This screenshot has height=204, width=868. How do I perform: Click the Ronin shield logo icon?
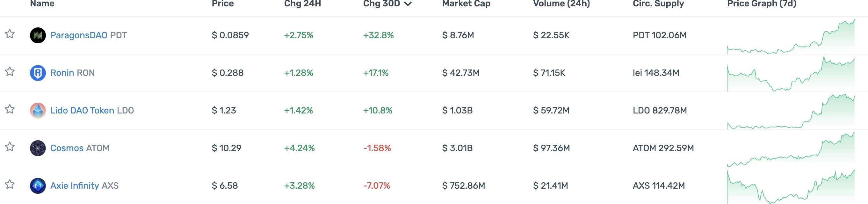pos(38,73)
